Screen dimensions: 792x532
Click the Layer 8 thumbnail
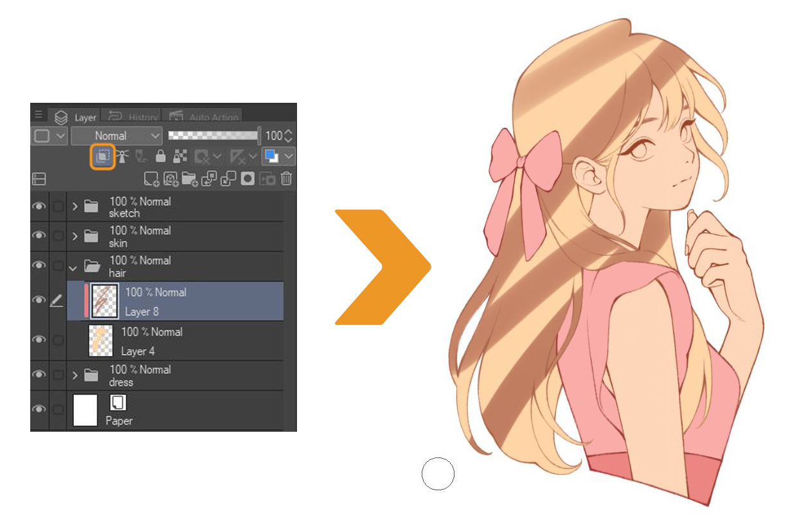(103, 300)
